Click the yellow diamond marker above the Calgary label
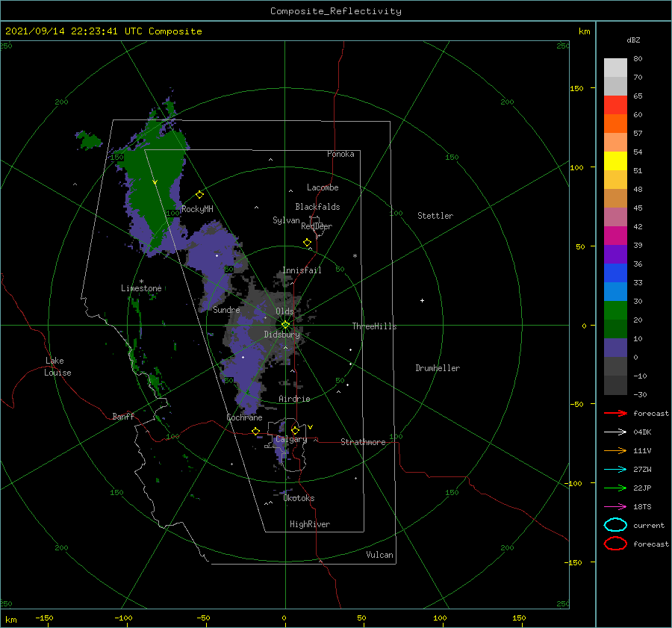Screen dimensions: 672x628 [295, 430]
